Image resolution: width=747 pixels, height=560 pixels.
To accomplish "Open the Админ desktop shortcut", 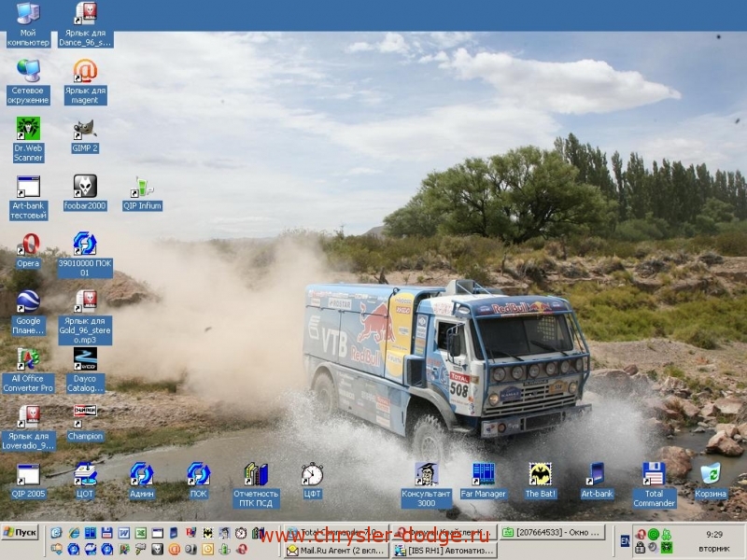I will pyautogui.click(x=142, y=481).
